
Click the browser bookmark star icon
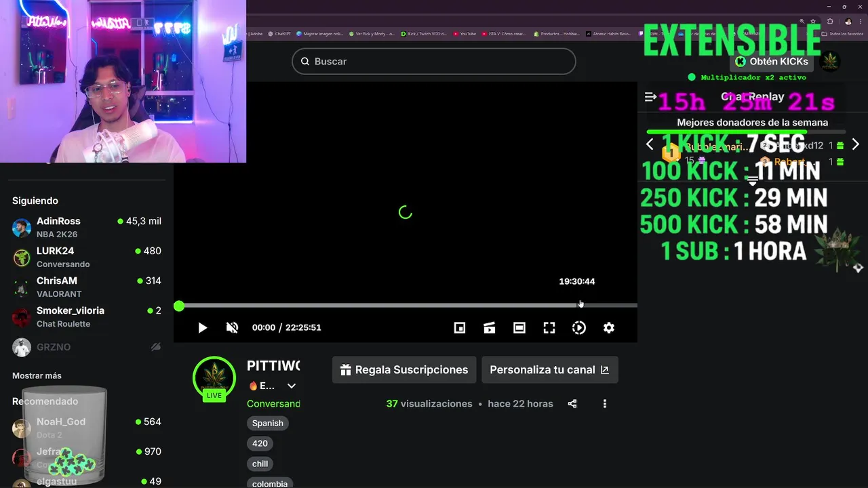pos(813,21)
